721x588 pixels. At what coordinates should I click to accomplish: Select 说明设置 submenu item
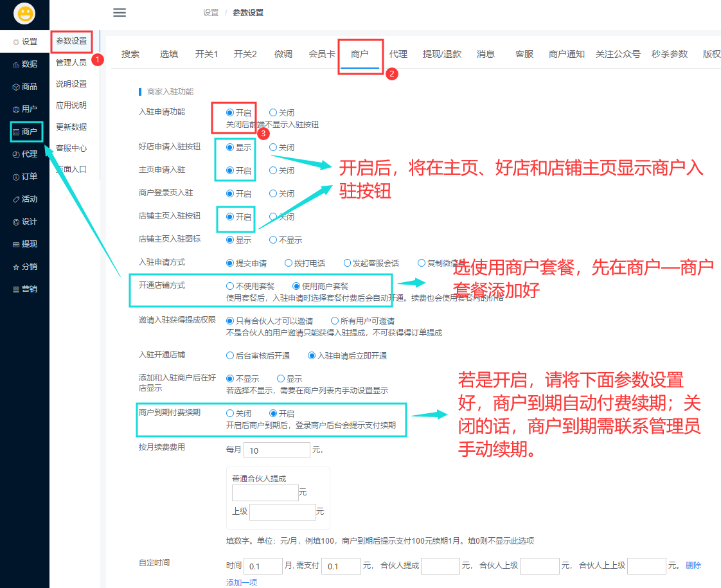pos(71,84)
